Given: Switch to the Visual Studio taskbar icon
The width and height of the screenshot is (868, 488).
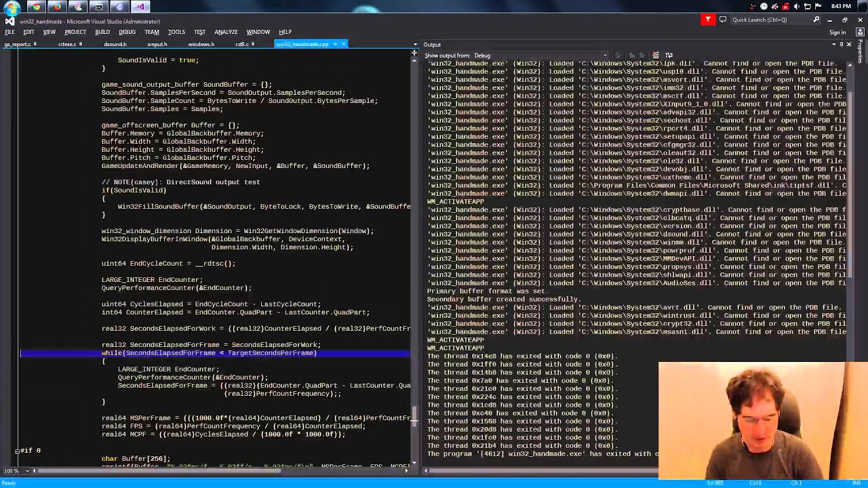Looking at the screenshot, I should [x=140, y=7].
